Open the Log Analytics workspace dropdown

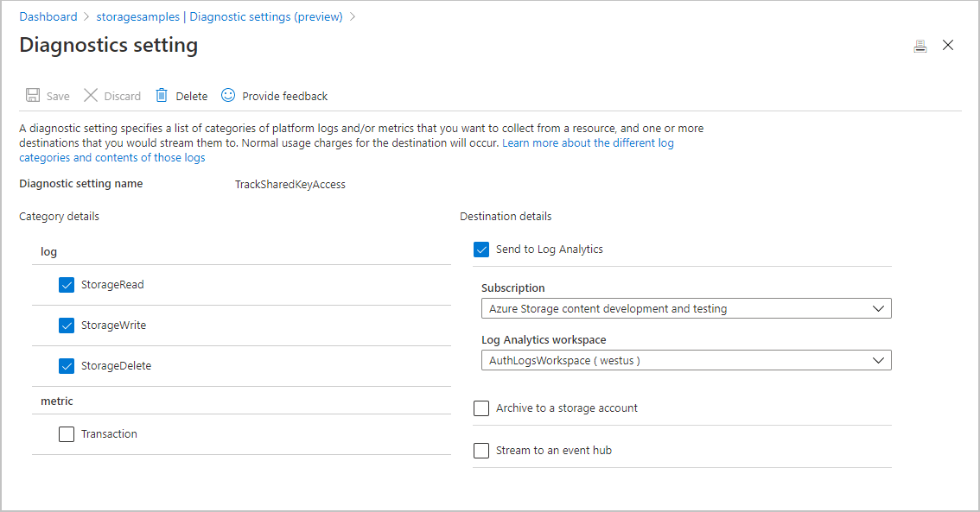[879, 359]
